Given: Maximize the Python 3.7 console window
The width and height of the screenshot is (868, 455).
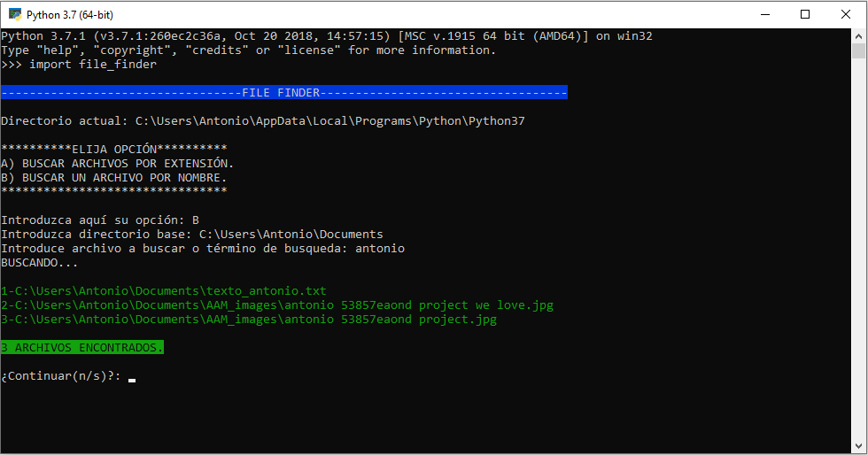Looking at the screenshot, I should 805,14.
